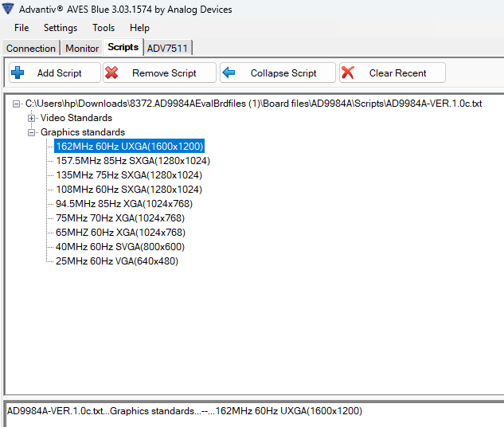Select 40MHz 60Hz SVGA(800x600) script
The height and width of the screenshot is (427, 504).
pyautogui.click(x=120, y=247)
